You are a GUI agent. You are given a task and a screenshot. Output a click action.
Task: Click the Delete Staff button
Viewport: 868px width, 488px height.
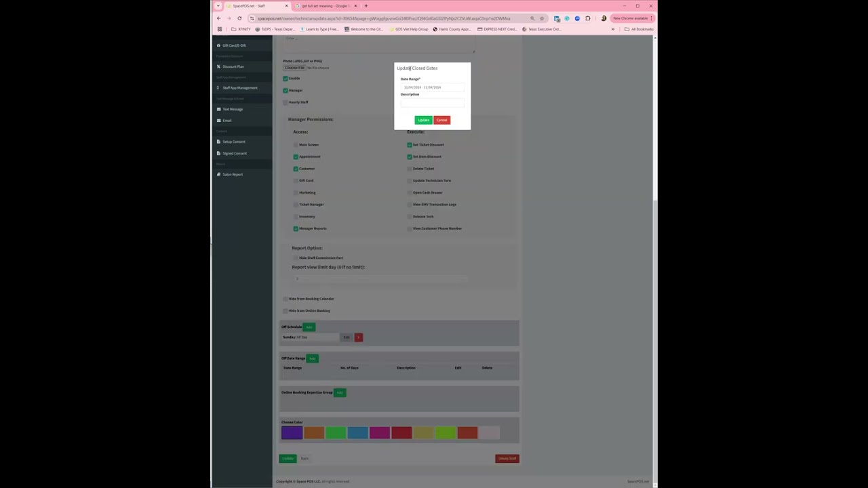[x=507, y=459]
